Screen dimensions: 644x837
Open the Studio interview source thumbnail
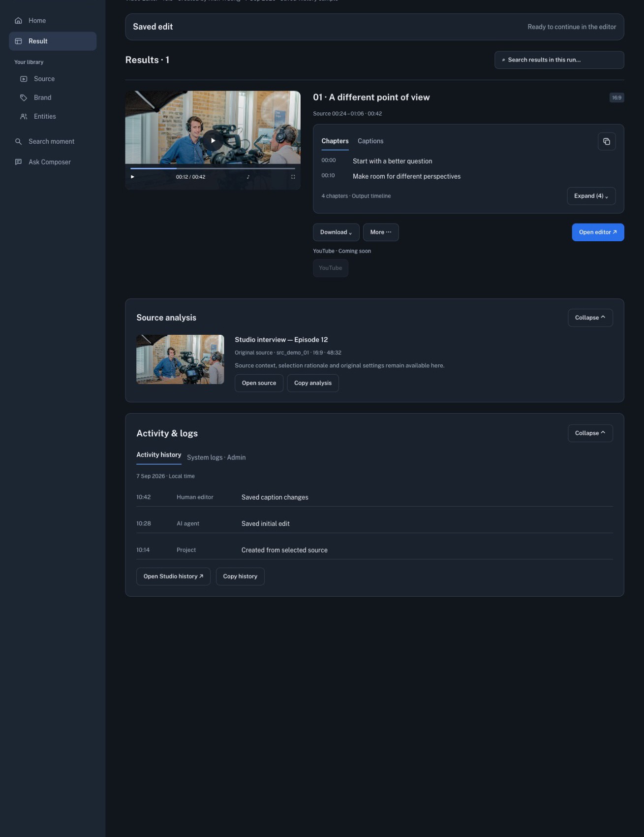[x=180, y=359]
